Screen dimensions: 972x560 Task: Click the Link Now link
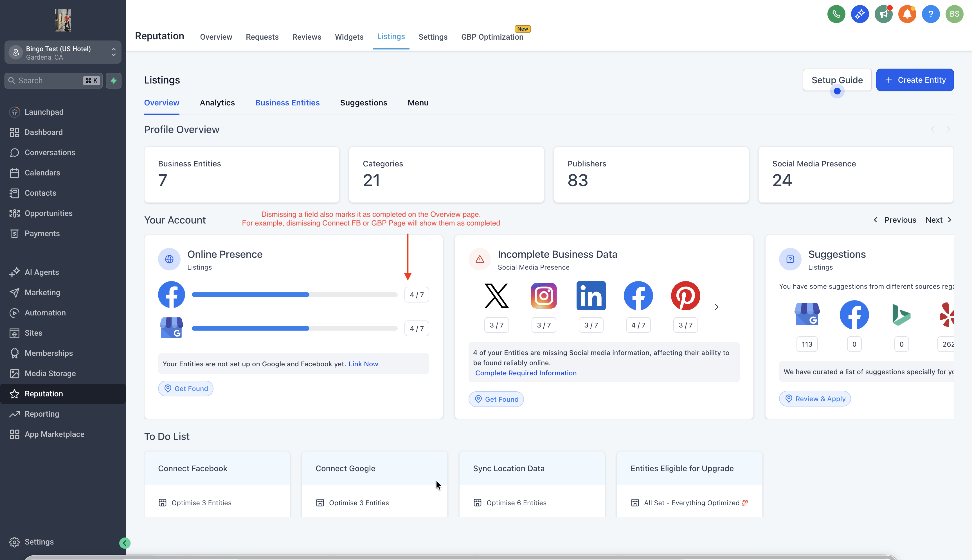click(x=363, y=364)
